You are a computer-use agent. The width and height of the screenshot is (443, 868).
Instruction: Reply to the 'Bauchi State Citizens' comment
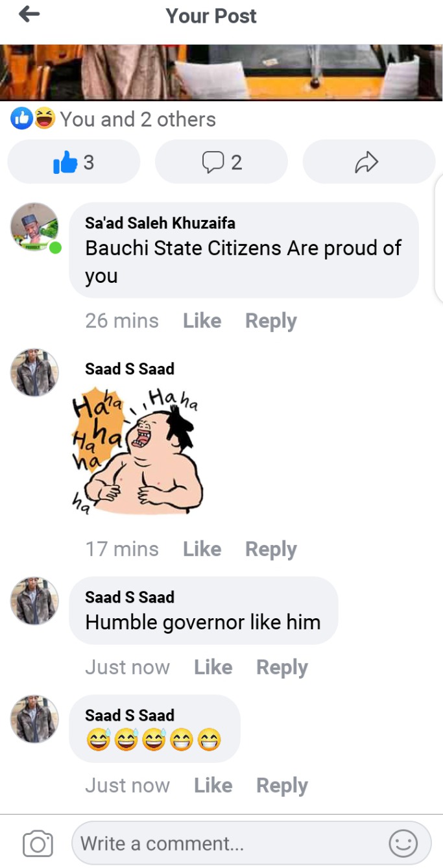click(270, 320)
